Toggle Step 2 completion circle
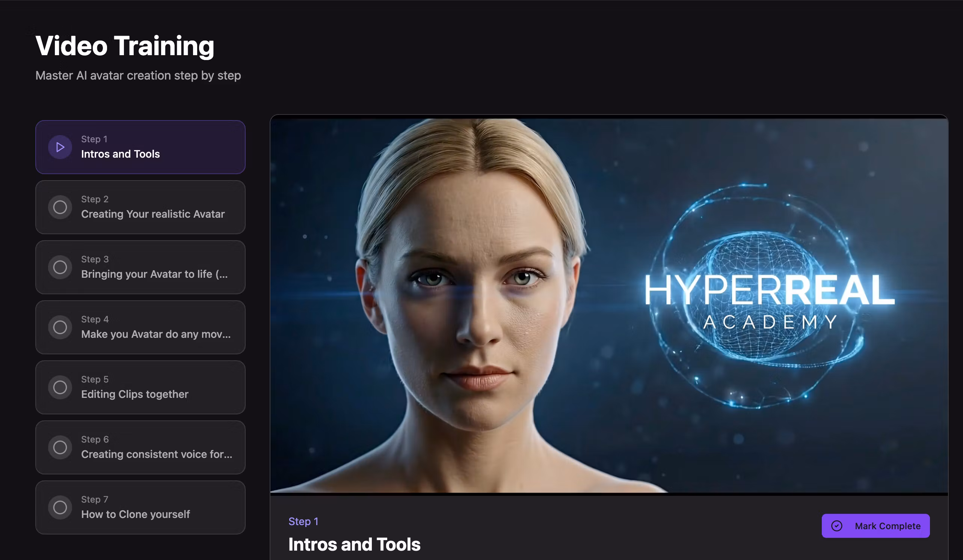Viewport: 963px width, 560px height. coord(60,207)
